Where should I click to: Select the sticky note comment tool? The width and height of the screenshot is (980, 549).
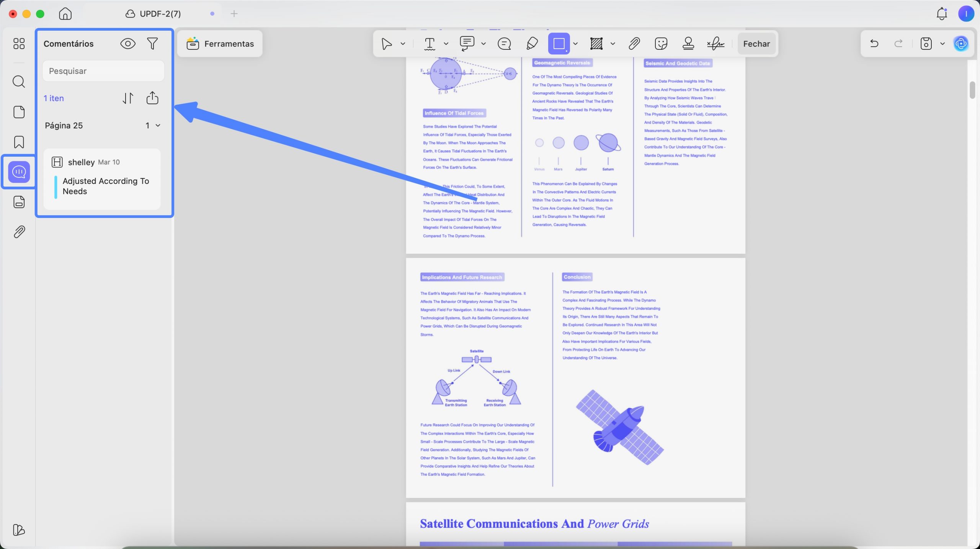point(504,44)
